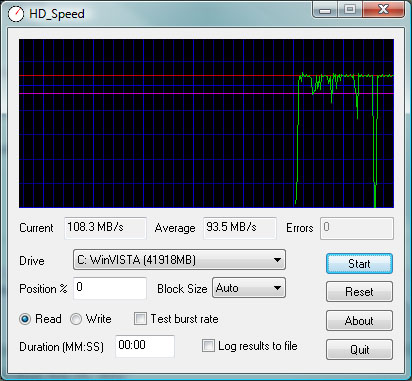Viewport: 412px width, 381px height.
Task: Open the About dialog
Action: (x=359, y=321)
